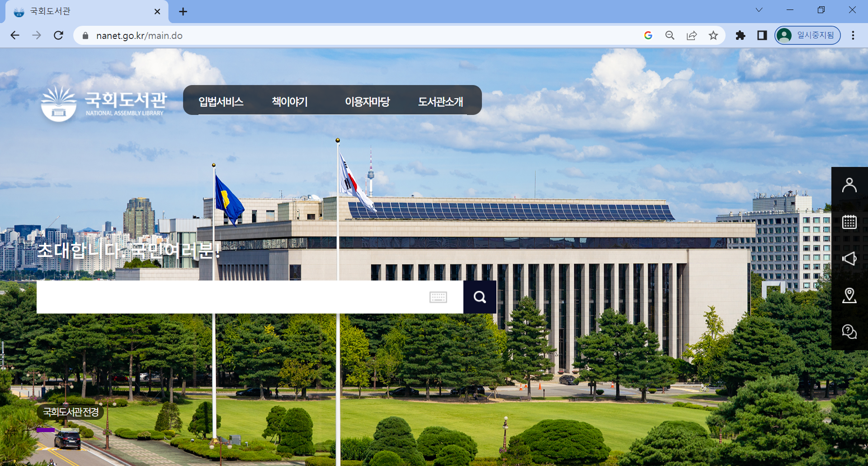The width and height of the screenshot is (868, 466).
Task: Open the location map pin icon
Action: coord(849,295)
